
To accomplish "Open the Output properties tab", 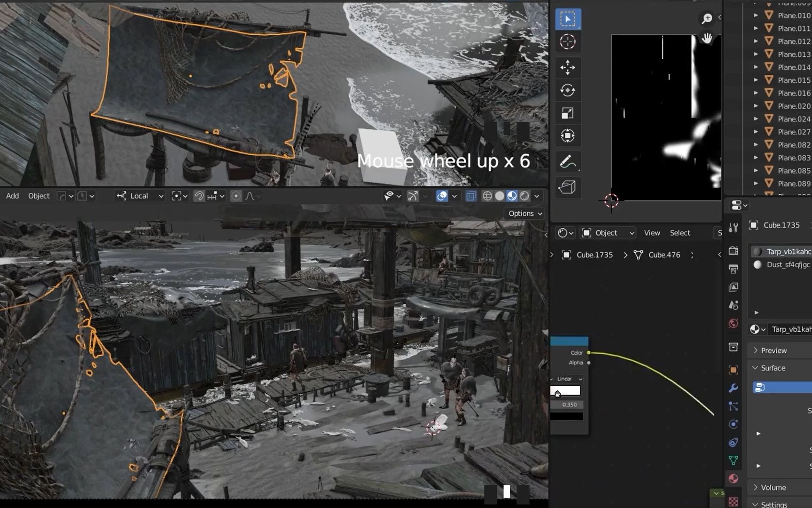I will 733,269.
